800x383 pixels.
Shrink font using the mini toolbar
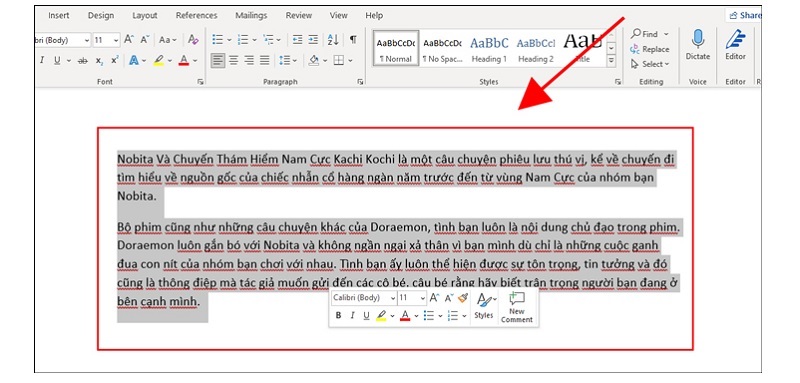(x=448, y=298)
